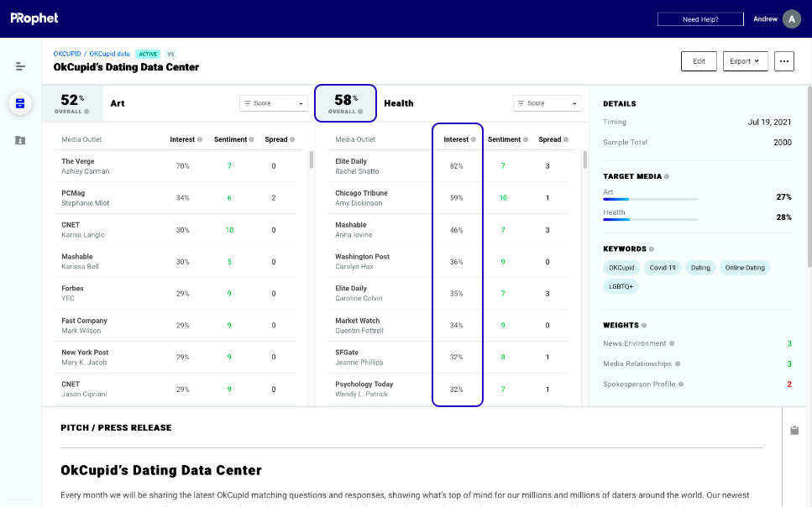Open the Art Score sort dropdown
Image resolution: width=812 pixels, height=507 pixels.
pyautogui.click(x=274, y=103)
